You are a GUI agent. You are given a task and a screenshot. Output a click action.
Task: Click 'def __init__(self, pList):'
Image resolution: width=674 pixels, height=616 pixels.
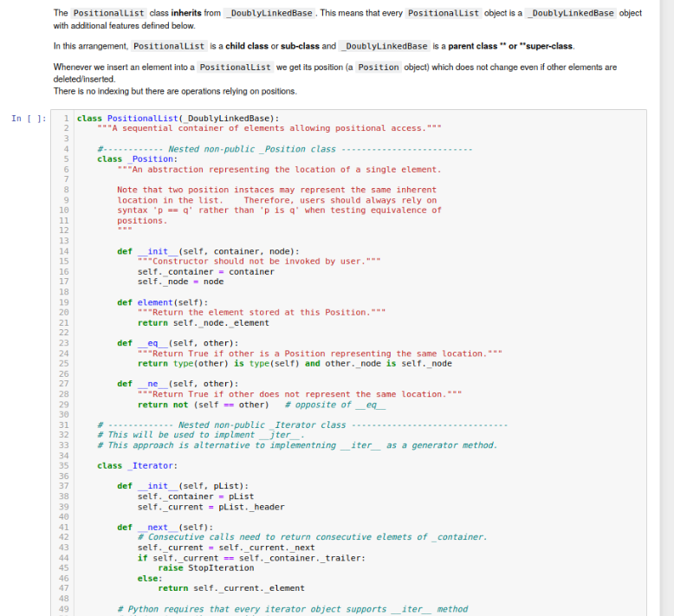[x=183, y=486]
